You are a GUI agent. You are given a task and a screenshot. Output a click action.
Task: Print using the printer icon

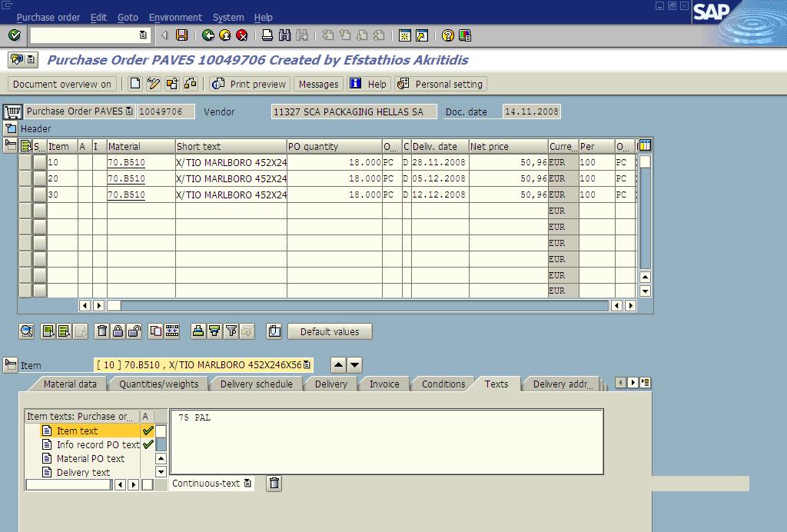(x=267, y=35)
